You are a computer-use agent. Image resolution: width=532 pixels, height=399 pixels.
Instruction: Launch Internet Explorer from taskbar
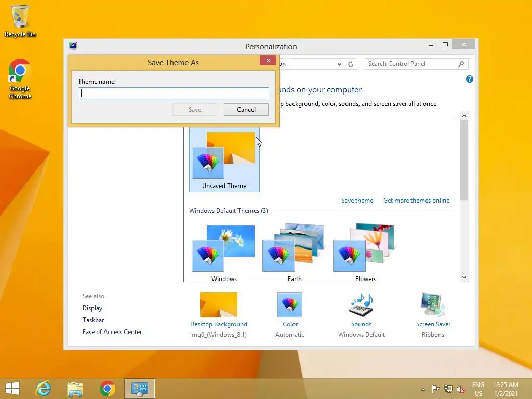coord(44,389)
